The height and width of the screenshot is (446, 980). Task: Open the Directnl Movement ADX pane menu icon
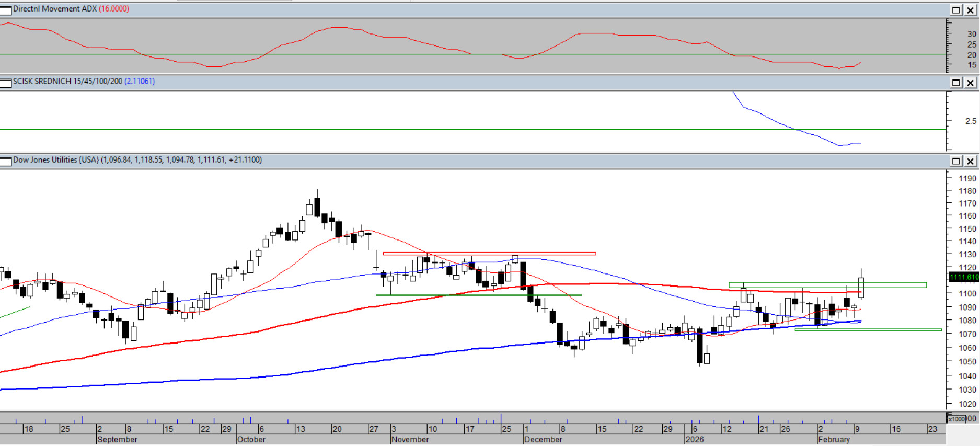[6, 10]
